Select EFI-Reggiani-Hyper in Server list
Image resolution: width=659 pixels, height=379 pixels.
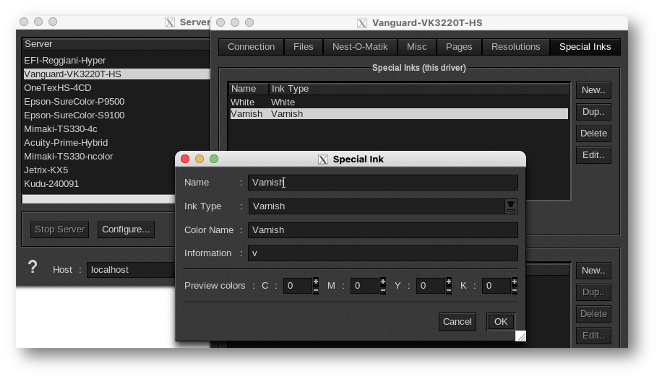coord(116,61)
